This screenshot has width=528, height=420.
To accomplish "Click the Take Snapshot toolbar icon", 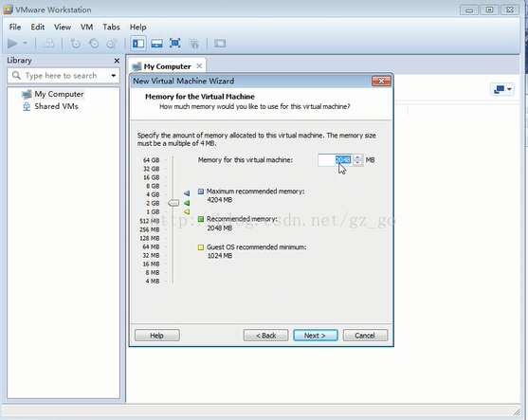I will [x=75, y=44].
